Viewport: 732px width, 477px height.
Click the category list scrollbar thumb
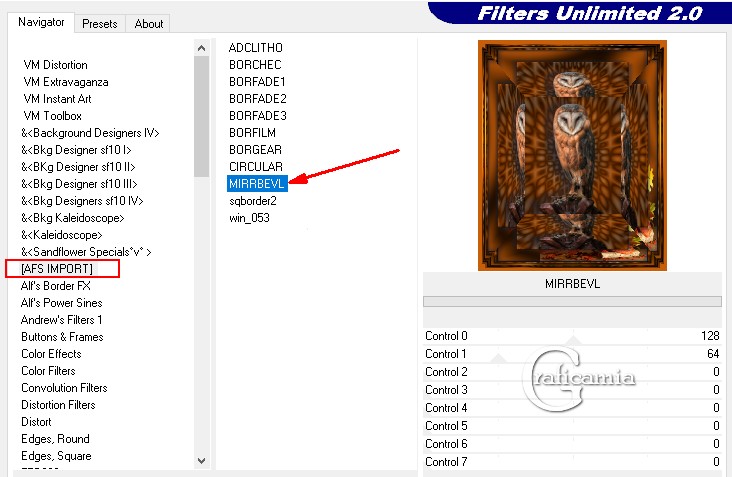point(202,117)
